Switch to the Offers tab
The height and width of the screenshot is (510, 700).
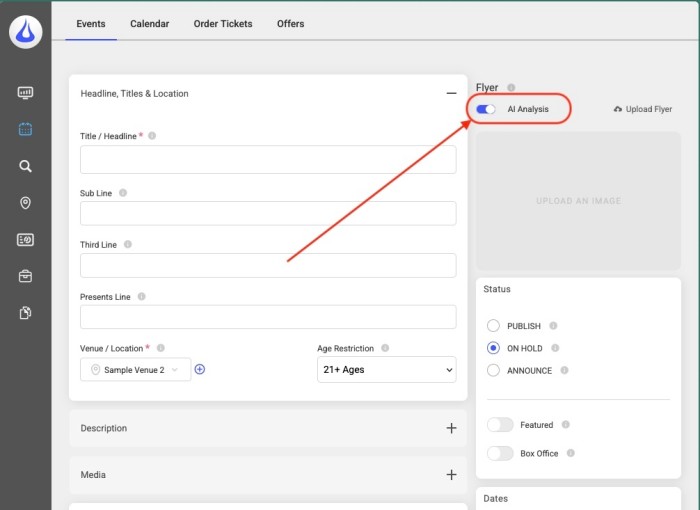click(291, 24)
